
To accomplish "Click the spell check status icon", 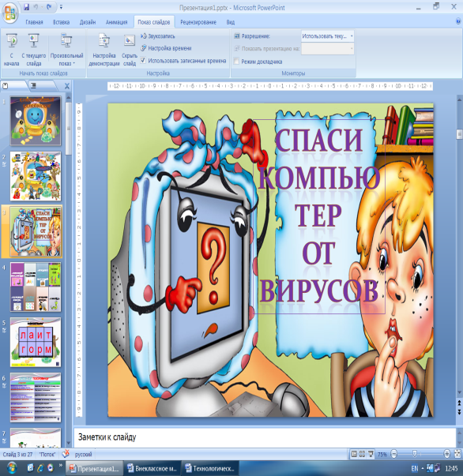I will click(x=66, y=454).
